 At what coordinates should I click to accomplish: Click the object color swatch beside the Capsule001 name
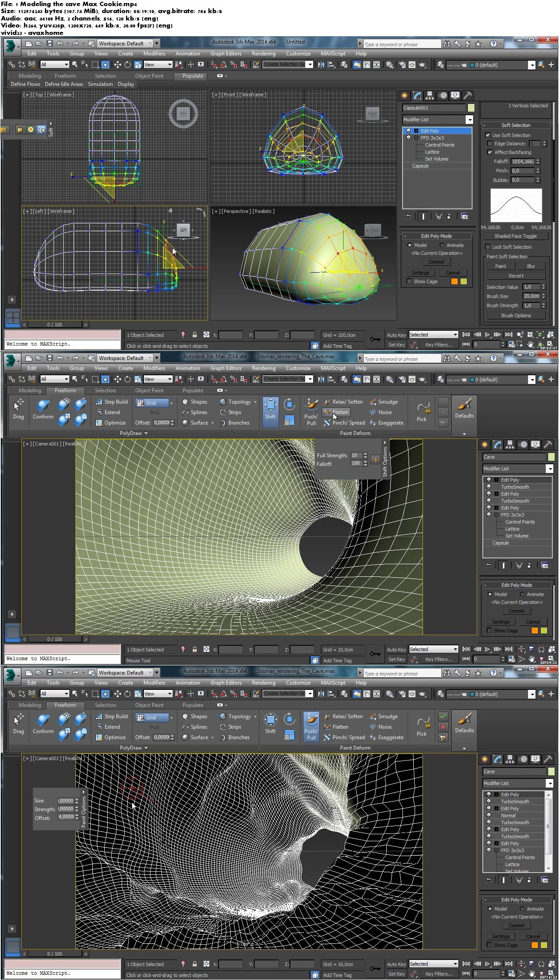(x=471, y=108)
